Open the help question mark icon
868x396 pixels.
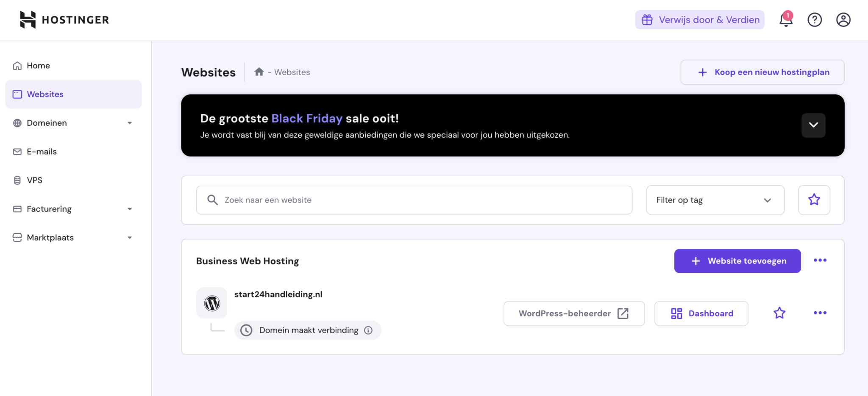click(x=814, y=19)
